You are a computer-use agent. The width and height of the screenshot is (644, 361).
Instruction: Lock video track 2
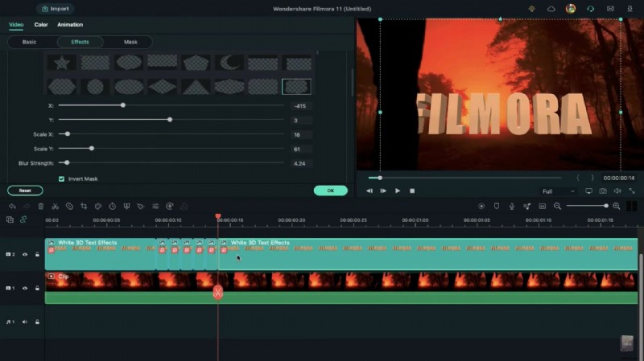pos(37,254)
